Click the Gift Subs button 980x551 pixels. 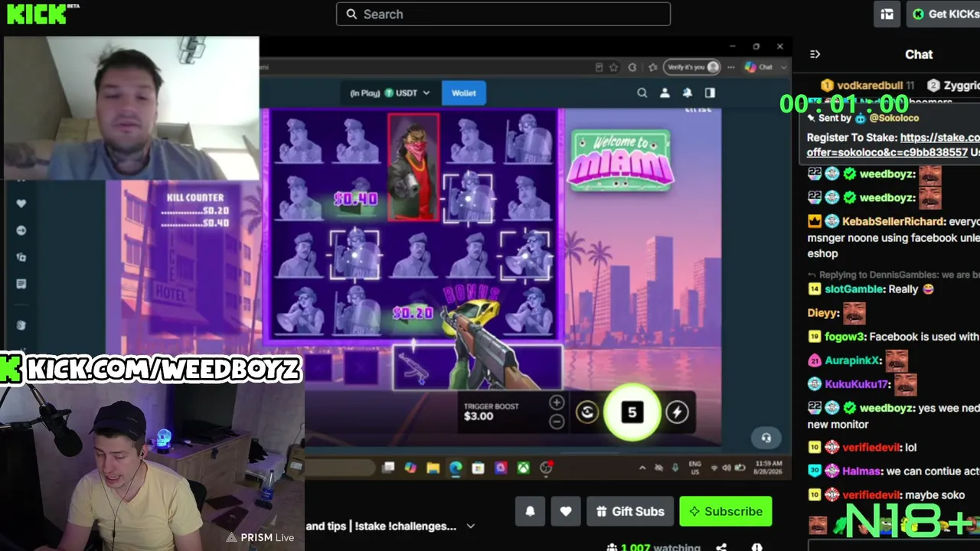(x=630, y=511)
